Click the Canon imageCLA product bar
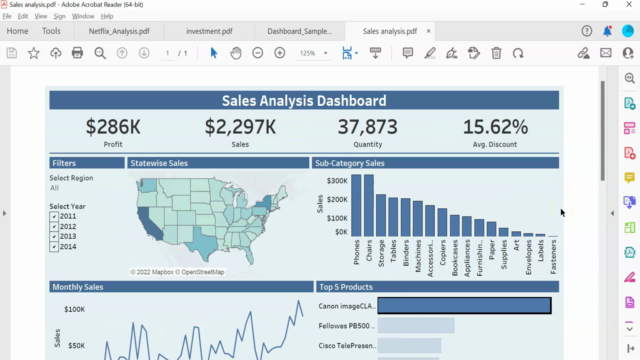Screen dimensions: 640x360 click(464, 306)
